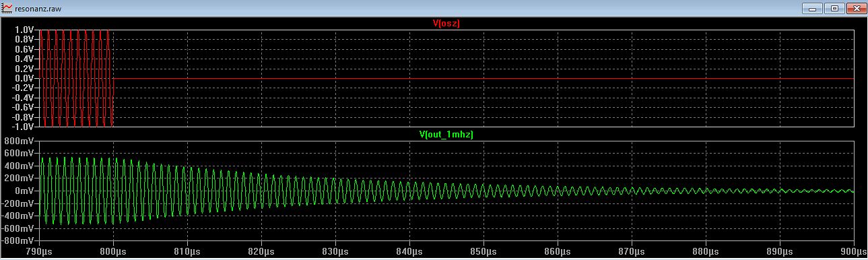This screenshot has width=868, height=260.
Task: Restore down the resonanz.raw window
Action: (834, 9)
